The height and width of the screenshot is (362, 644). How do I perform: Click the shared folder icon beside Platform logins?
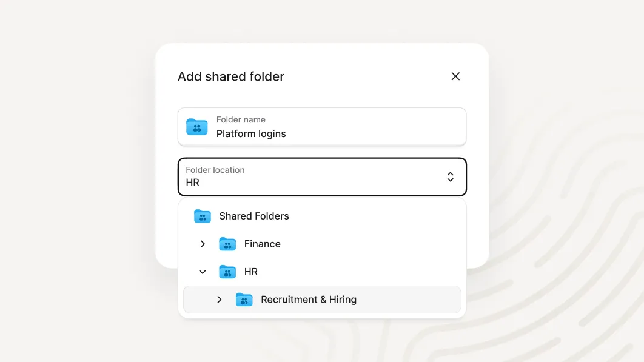[196, 127]
